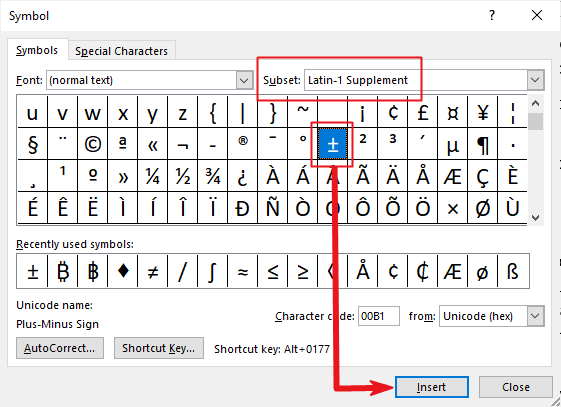Viewport: 561px width, 407px height.
Task: Click the Insert button
Action: [432, 387]
